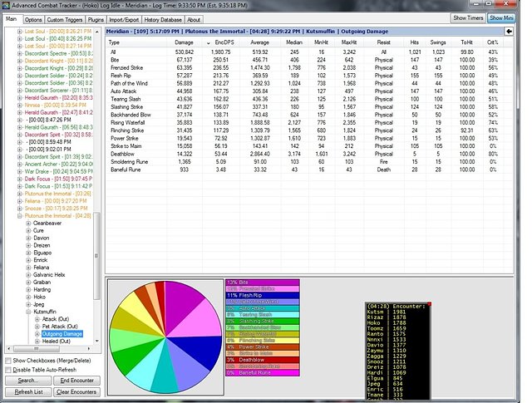This screenshot has width=532, height=403.
Task: Expand the Attack (Out) tree node
Action: pos(36,317)
